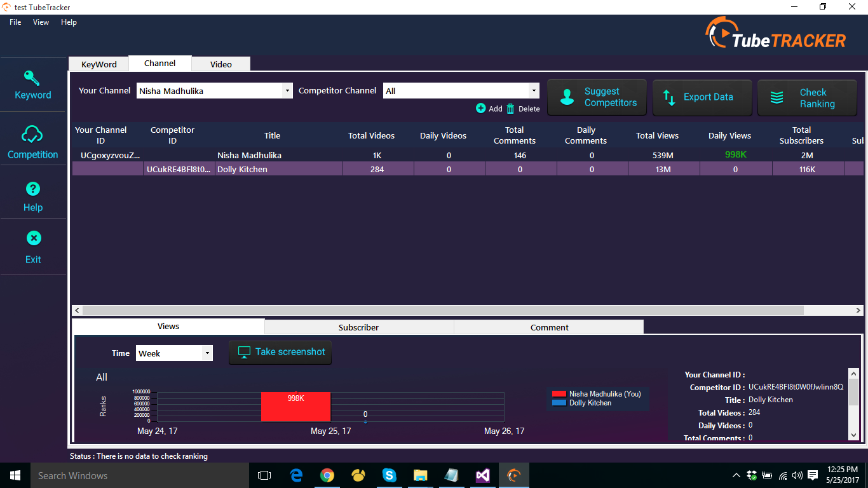This screenshot has width=868, height=488.
Task: Open the Help question mark icon in sidebar
Action: (x=33, y=189)
